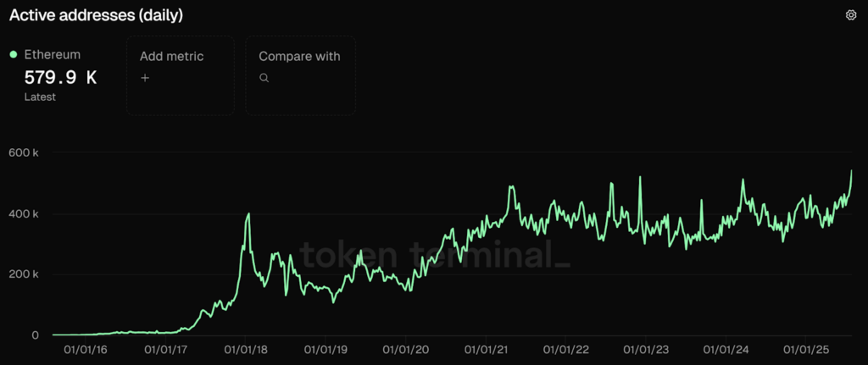Click the 400 k y-axis label

coord(25,213)
